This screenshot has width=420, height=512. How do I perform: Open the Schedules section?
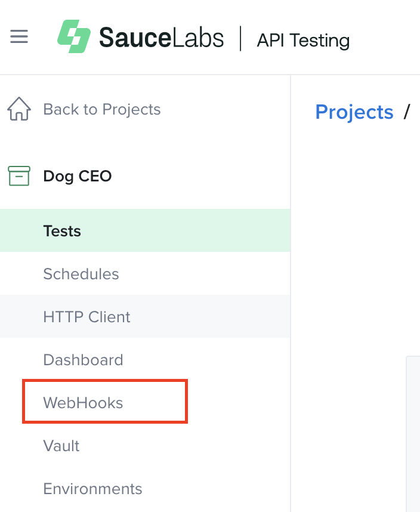[x=81, y=273]
